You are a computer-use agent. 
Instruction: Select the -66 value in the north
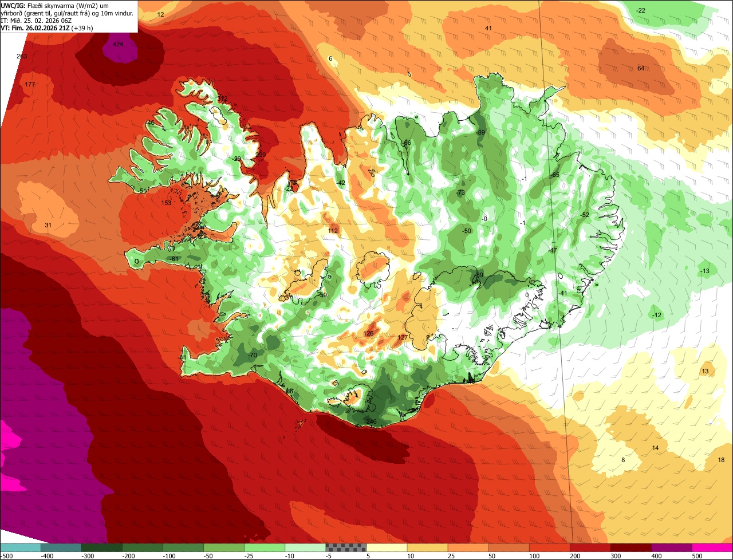pos(406,143)
